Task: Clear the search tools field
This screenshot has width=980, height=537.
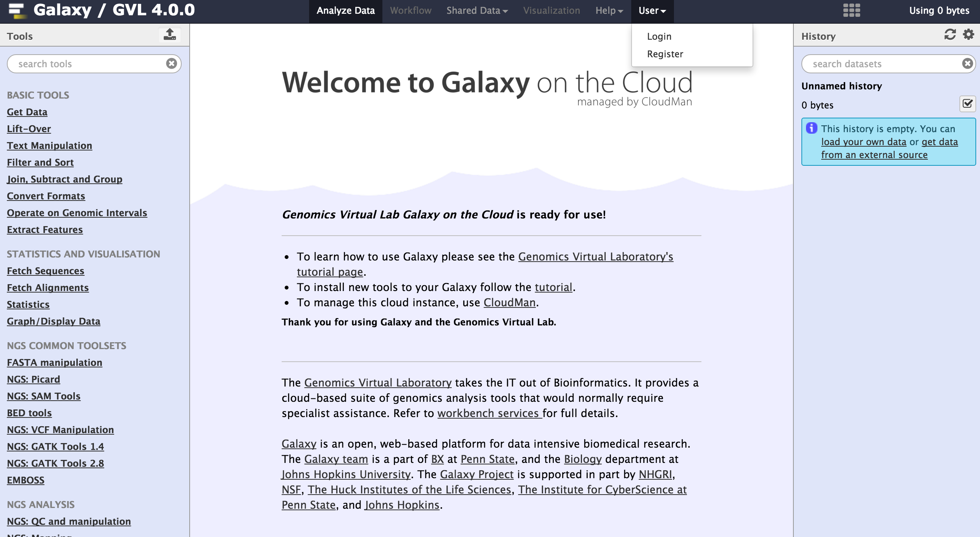Action: [x=172, y=63]
